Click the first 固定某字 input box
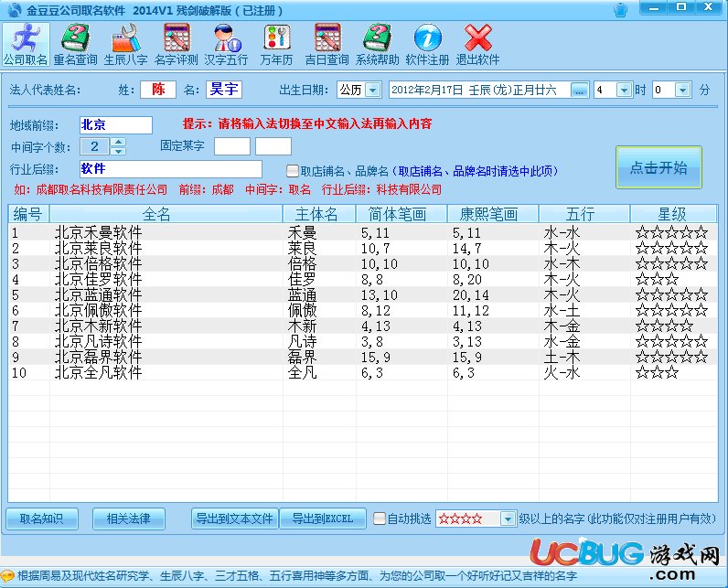Image resolution: width=728 pixels, height=588 pixels. pyautogui.click(x=231, y=146)
